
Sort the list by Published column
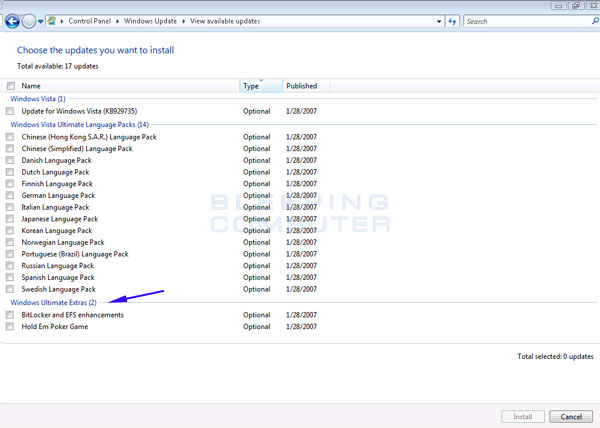point(306,86)
